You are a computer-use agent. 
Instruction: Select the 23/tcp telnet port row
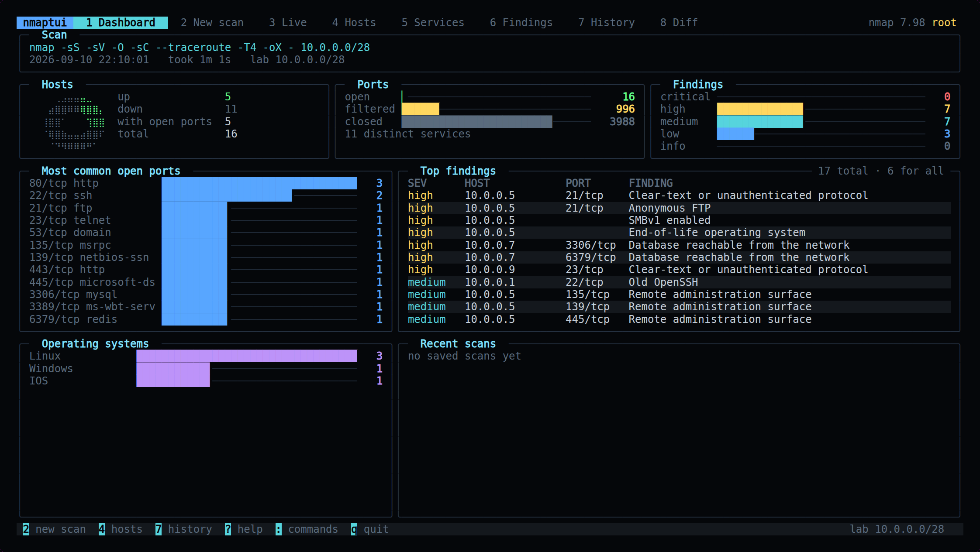[x=206, y=220]
